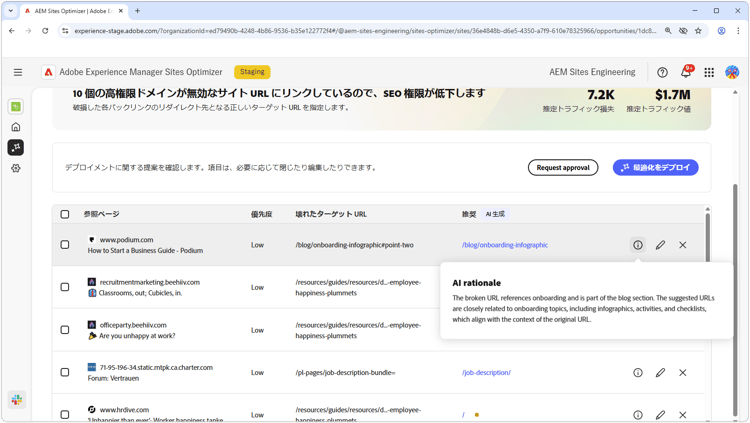The height and width of the screenshot is (423, 750).
Task: Dismiss the podium.com row
Action: (683, 245)
